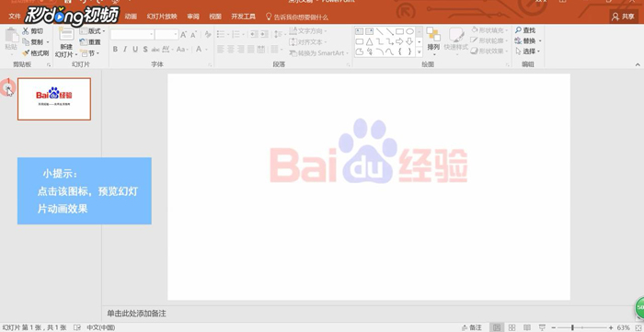Viewport: 644px width, 332px height.
Task: Toggle Bold formatting
Action: point(115,50)
